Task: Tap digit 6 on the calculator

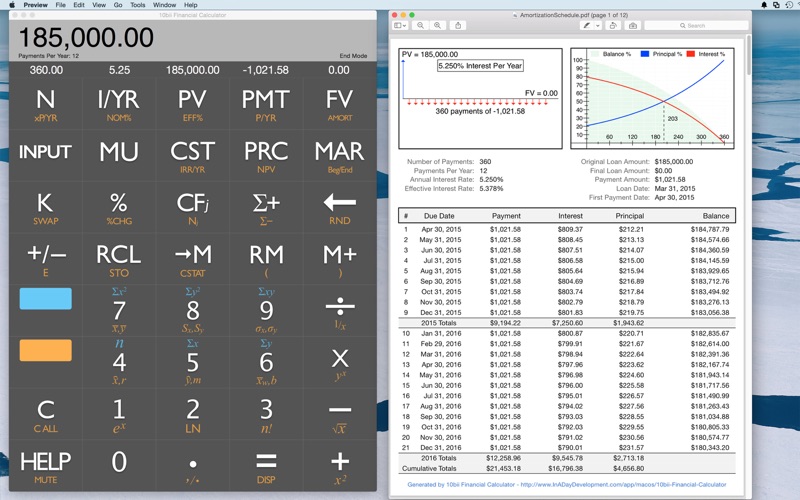Action: pos(266,363)
